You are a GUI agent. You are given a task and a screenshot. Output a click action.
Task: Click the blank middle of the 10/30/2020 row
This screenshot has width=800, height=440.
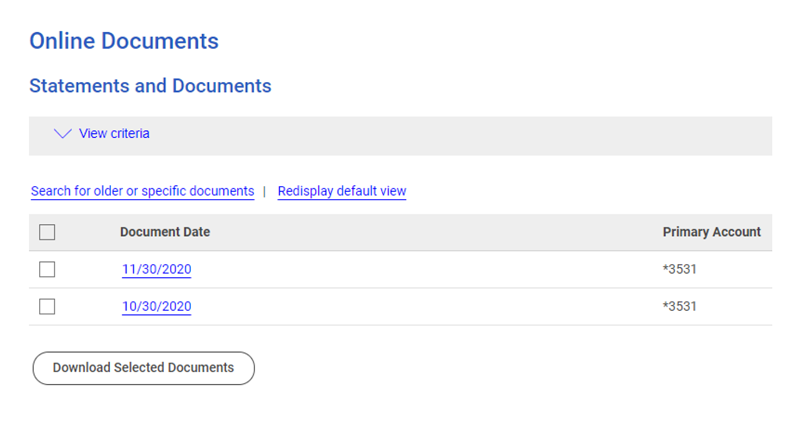tap(420, 307)
